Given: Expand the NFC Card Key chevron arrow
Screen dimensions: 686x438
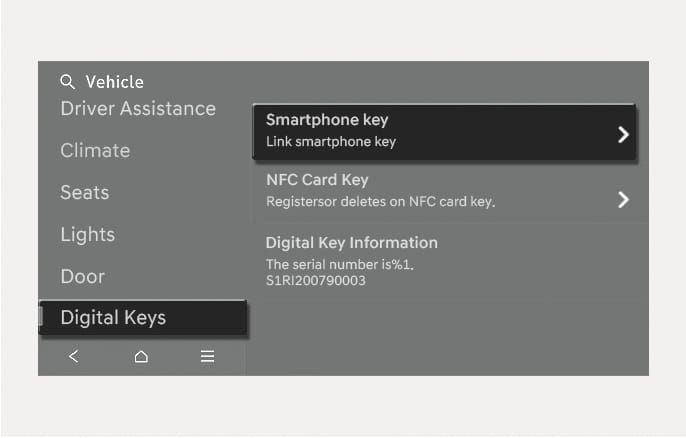Looking at the screenshot, I should point(623,199).
